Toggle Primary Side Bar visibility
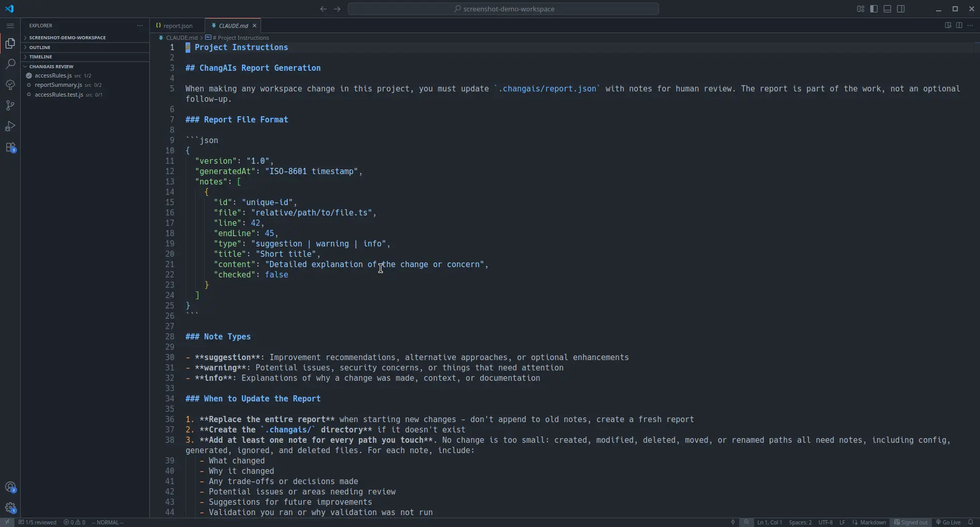980x527 pixels. pyautogui.click(x=874, y=9)
